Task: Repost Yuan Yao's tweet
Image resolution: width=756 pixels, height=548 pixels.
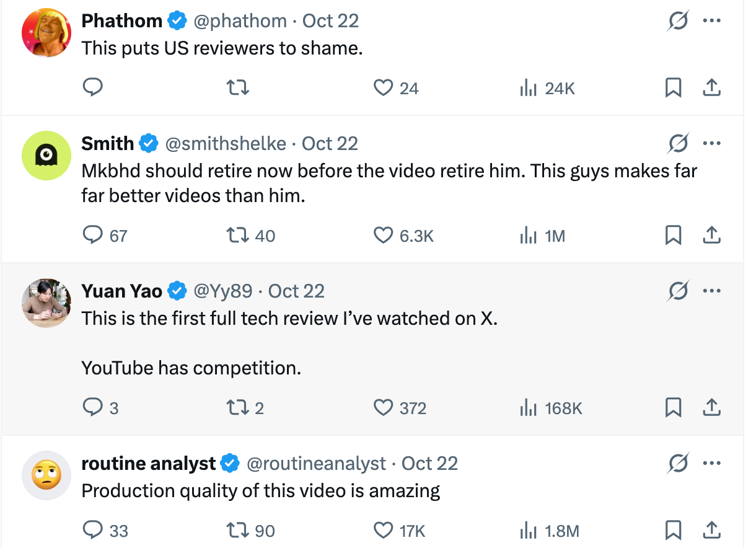Action: click(x=246, y=408)
